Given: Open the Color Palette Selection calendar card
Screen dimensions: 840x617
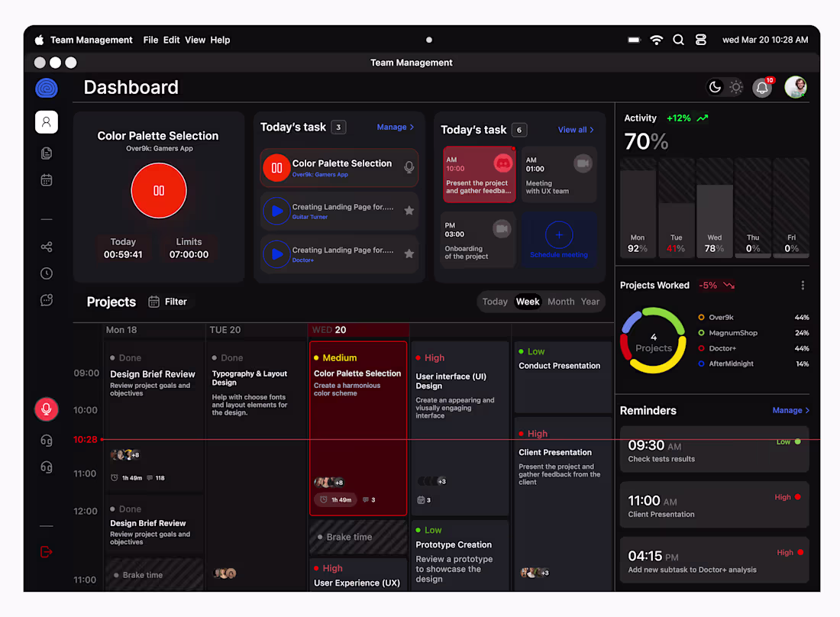Looking at the screenshot, I should click(x=358, y=428).
